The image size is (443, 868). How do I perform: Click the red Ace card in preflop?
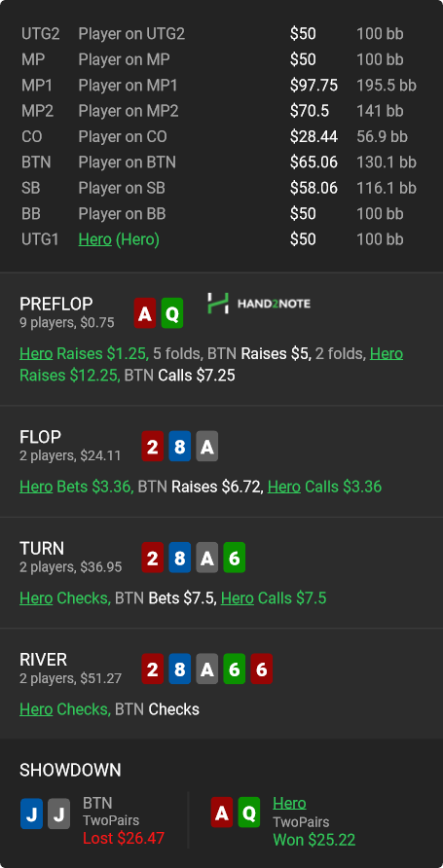[144, 313]
